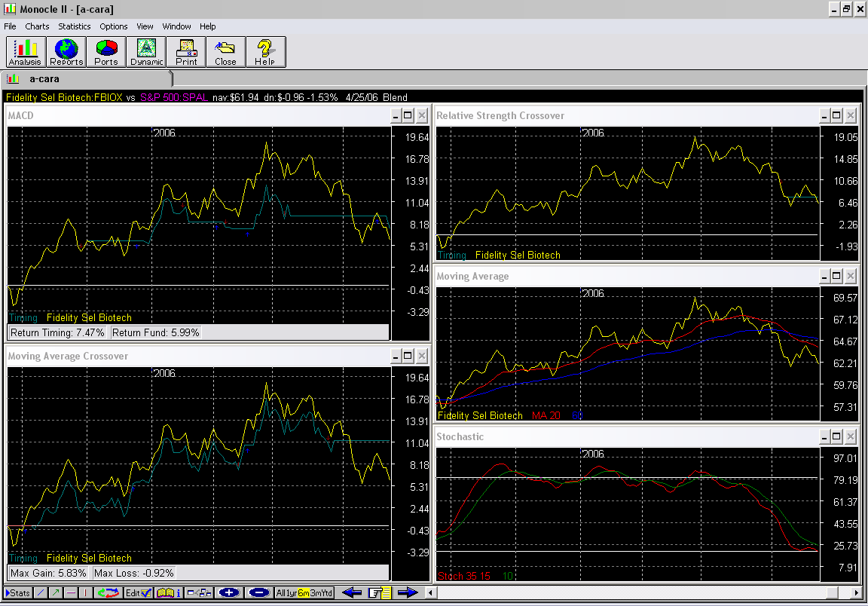The height and width of the screenshot is (606, 868).
Task: Click the Ports pie chart icon
Action: [106, 52]
